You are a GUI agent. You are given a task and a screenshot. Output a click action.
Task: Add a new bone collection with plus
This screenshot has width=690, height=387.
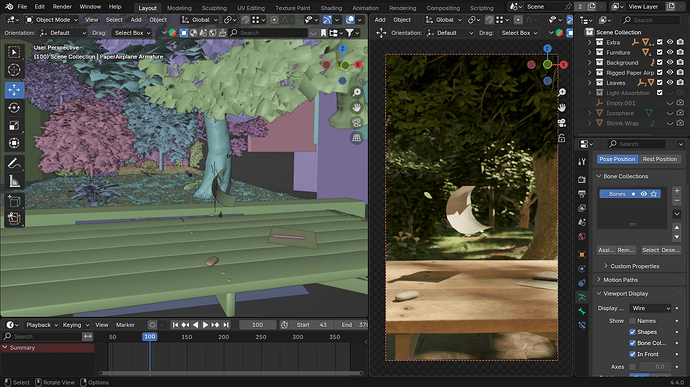[677, 191]
